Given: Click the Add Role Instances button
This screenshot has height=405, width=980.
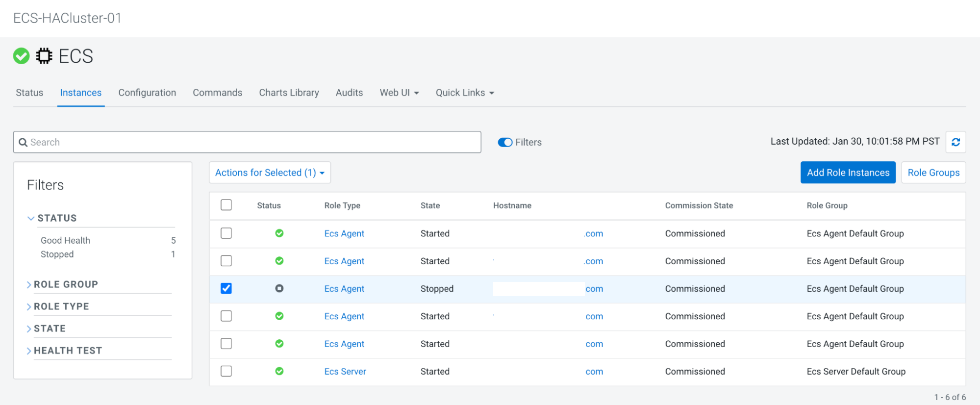Looking at the screenshot, I should 848,173.
